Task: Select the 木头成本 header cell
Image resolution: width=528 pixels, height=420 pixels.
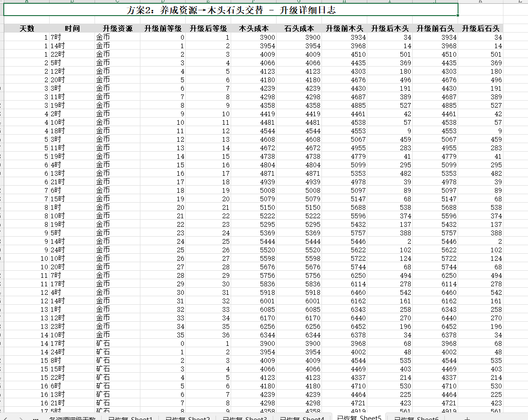Action: pos(253,29)
